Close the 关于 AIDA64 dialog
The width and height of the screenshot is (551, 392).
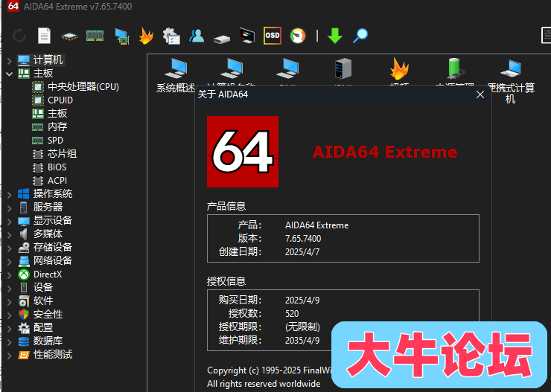[480, 94]
